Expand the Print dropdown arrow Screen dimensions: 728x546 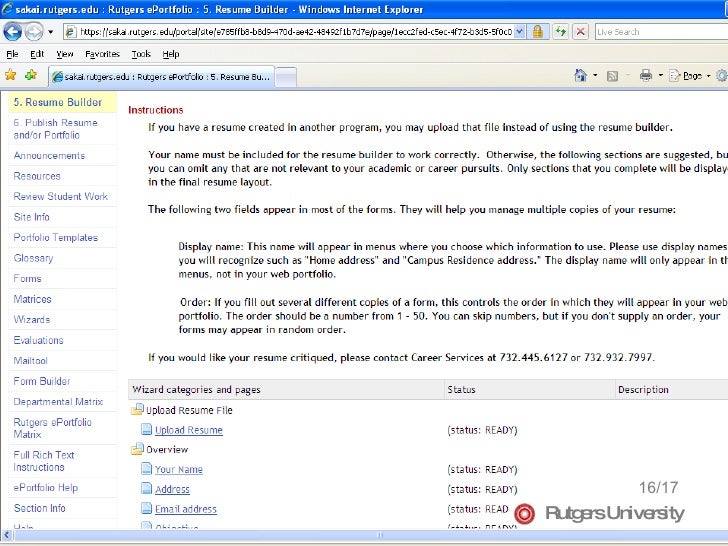coord(660,75)
